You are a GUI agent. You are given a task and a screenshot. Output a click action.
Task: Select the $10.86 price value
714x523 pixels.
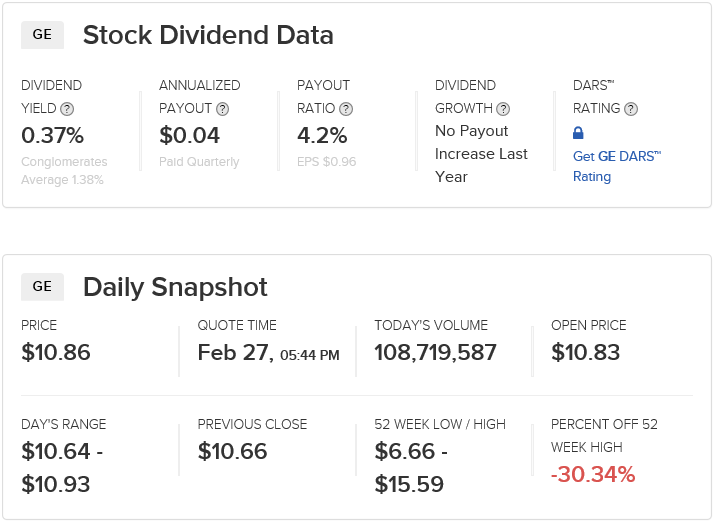pyautogui.click(x=56, y=352)
